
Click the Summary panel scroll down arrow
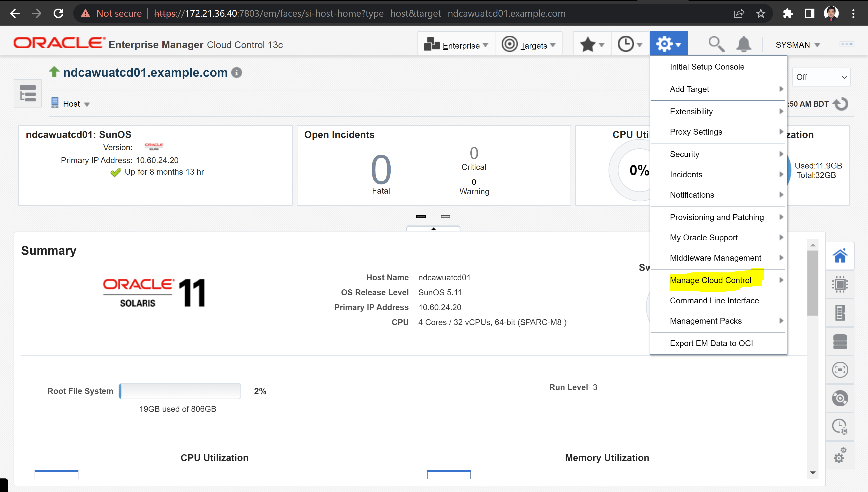click(813, 473)
